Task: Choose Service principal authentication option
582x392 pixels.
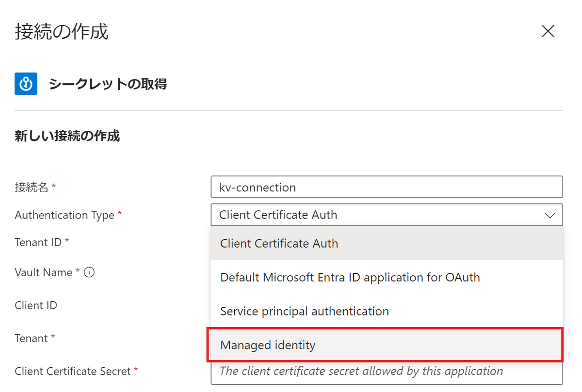Action: coord(387,311)
